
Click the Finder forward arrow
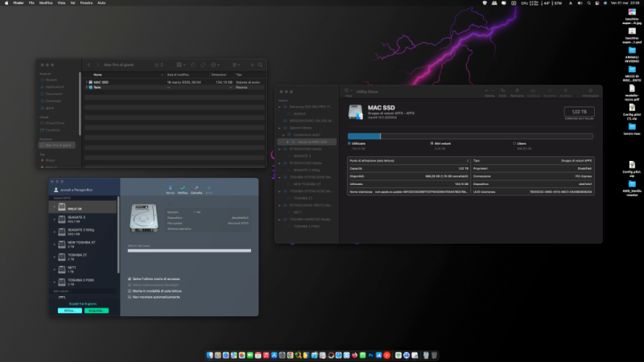pos(97,65)
